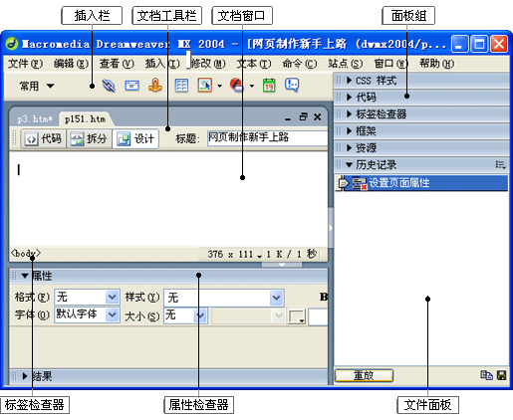Screen dimensions: 513x420
Task: Open the 编辑(E) menu
Action: 71,64
